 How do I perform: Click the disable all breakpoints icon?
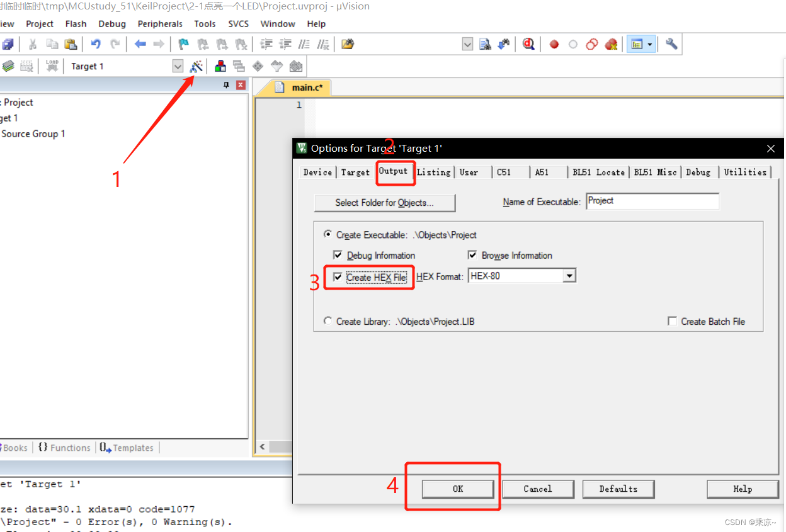592,44
